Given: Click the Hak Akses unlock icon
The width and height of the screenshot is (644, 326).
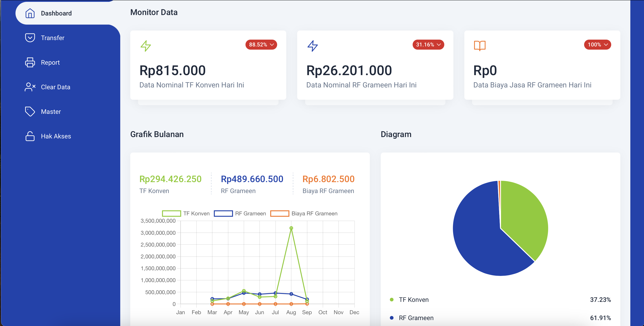Looking at the screenshot, I should coord(30,136).
